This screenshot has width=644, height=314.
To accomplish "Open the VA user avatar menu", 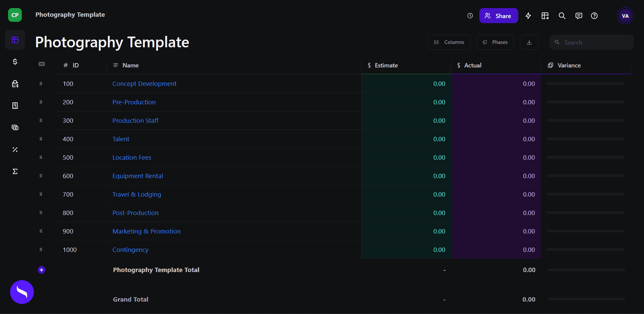I will [625, 16].
